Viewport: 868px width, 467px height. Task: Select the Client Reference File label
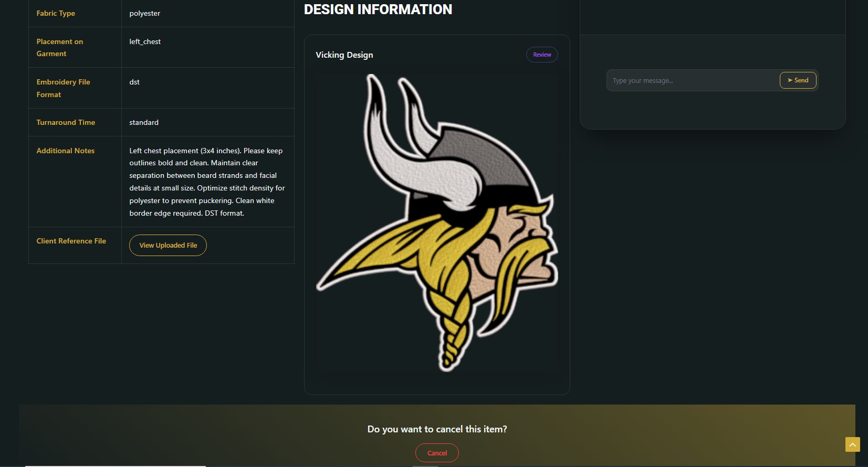[71, 241]
